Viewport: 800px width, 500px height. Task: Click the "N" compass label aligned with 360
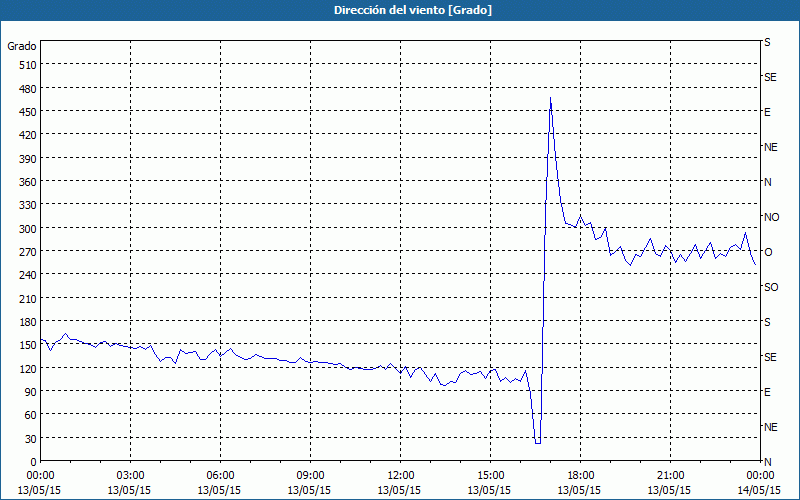768,182
